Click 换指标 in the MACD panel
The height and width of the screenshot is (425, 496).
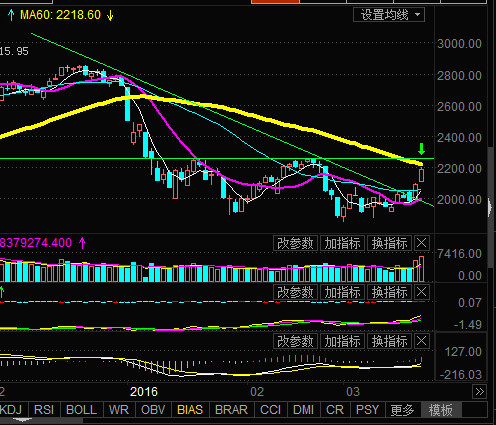(x=389, y=341)
